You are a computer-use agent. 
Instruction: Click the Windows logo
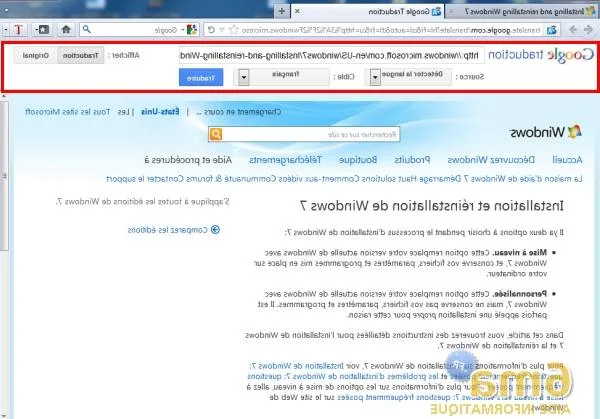pos(546,132)
